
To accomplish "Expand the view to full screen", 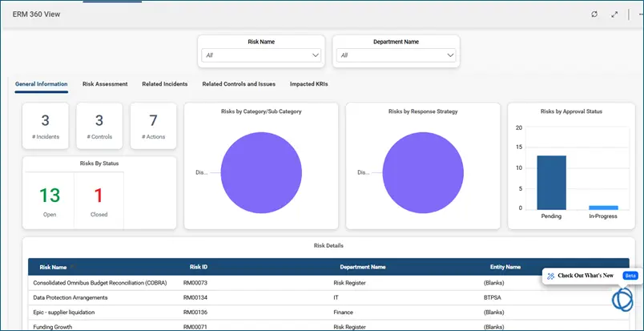I will pyautogui.click(x=614, y=14).
